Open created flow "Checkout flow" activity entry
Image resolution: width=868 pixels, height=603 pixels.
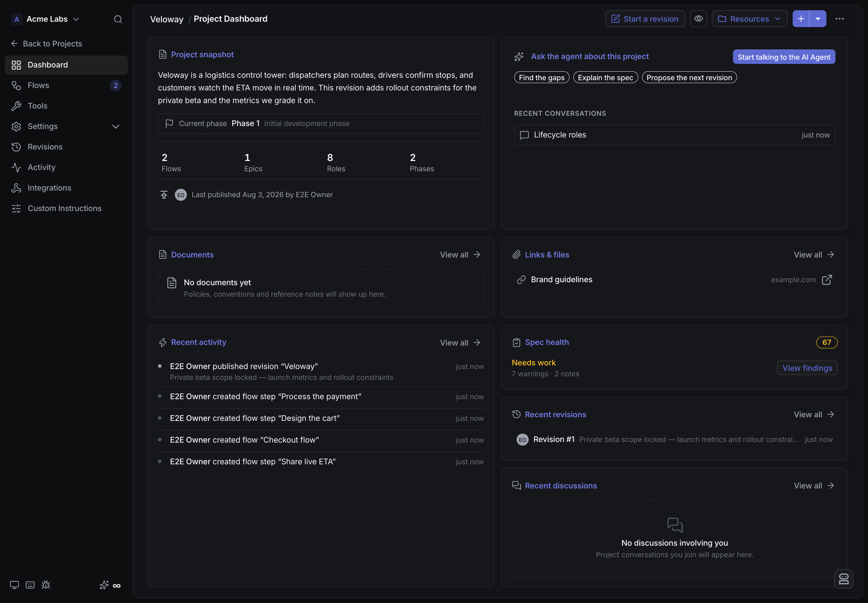click(321, 440)
